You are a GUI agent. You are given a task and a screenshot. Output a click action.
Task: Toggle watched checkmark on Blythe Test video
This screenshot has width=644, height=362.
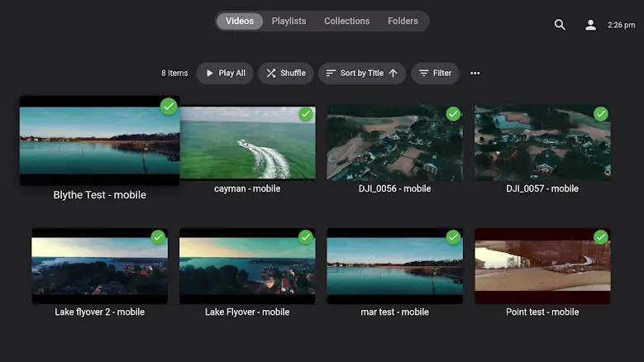click(169, 106)
